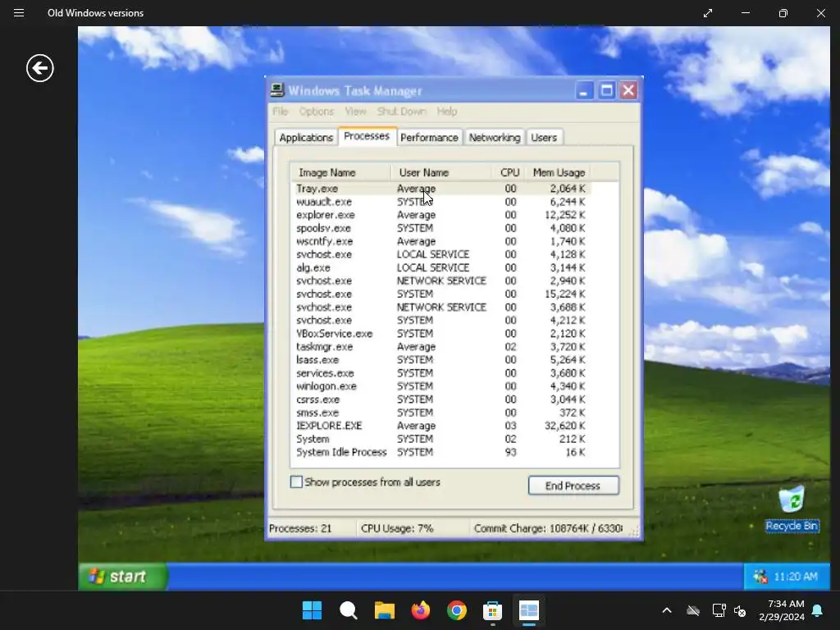Click the Commit Charge status entry

(x=548, y=528)
